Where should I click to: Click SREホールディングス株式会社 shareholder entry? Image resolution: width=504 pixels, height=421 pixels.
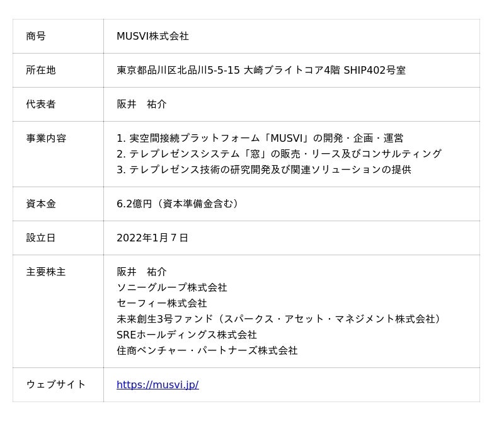[x=186, y=335]
